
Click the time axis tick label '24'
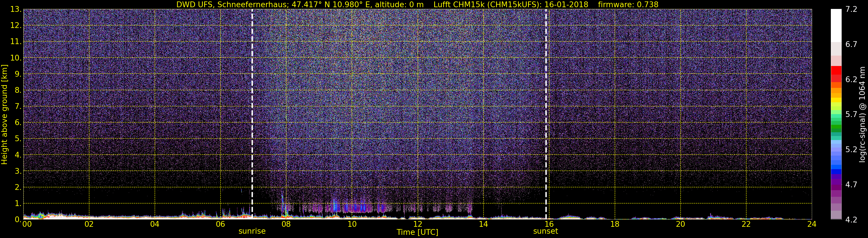pos(812,224)
